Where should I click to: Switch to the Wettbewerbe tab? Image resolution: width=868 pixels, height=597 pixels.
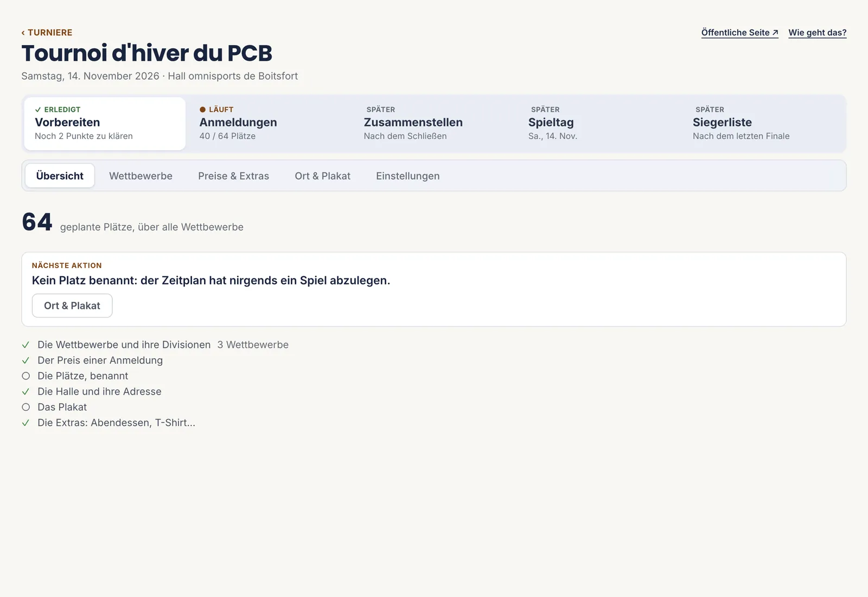click(x=141, y=176)
